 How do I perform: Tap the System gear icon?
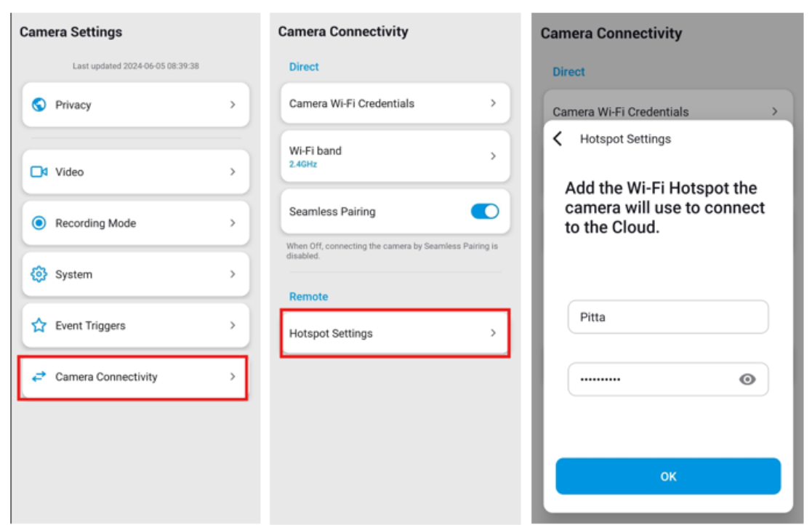tap(39, 274)
